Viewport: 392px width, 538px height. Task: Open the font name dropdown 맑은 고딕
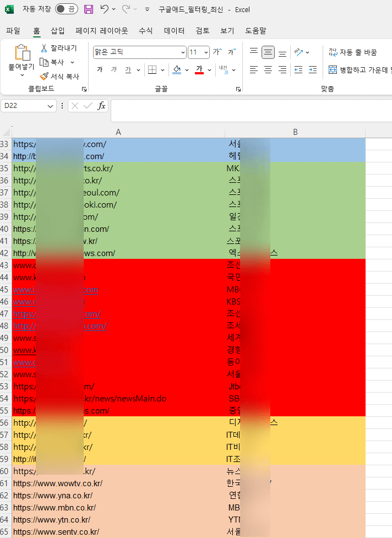point(183,52)
